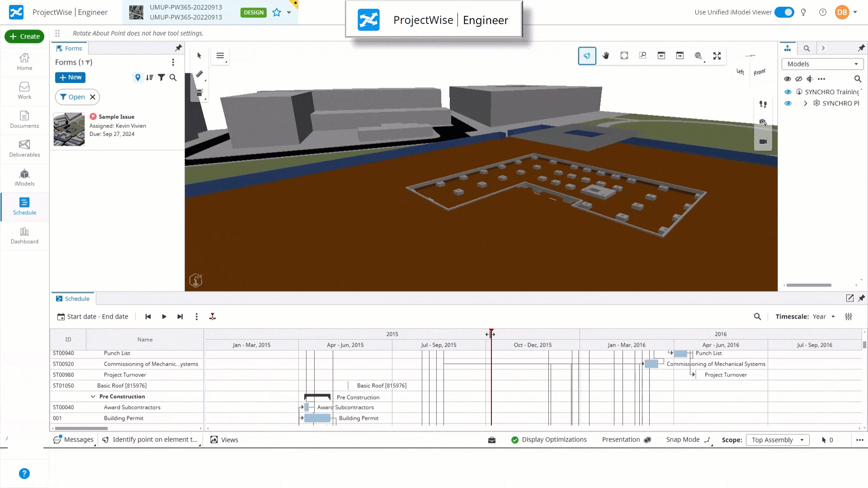Click the fit-to-view tool icon
The height and width of the screenshot is (488, 868).
click(x=624, y=56)
